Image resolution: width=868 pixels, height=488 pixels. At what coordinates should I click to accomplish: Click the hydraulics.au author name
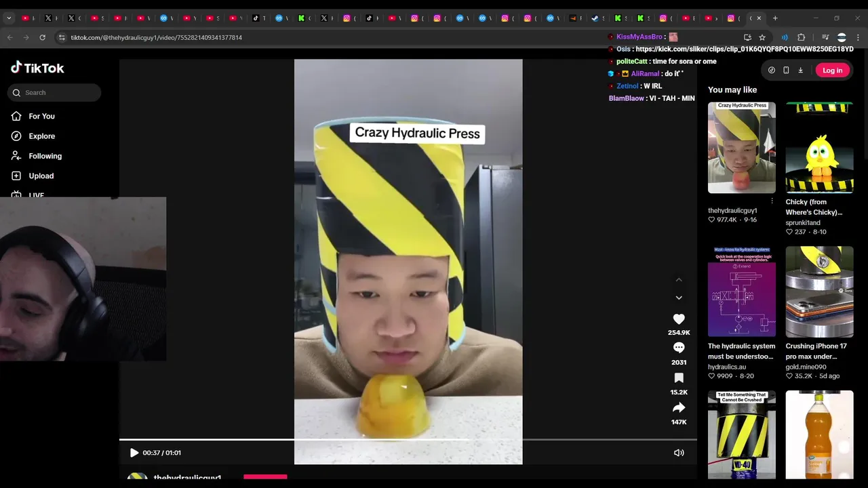pyautogui.click(x=727, y=367)
